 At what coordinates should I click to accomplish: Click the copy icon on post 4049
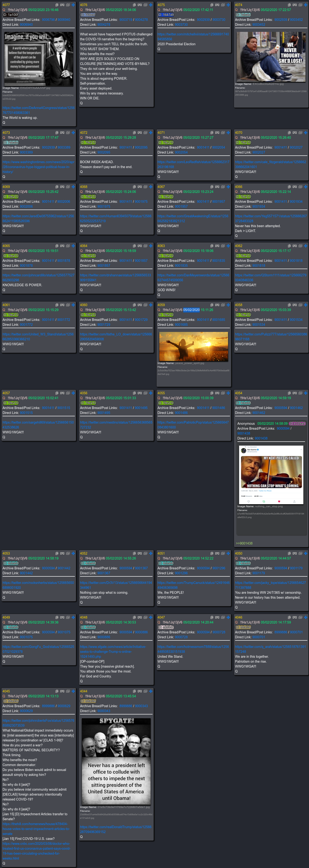coord(57,618)
